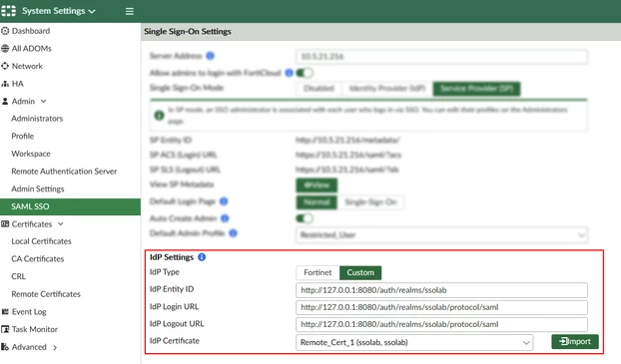This screenshot has width=621, height=364.
Task: Click info icon next to Auto Create Admin
Action: pos(225,218)
